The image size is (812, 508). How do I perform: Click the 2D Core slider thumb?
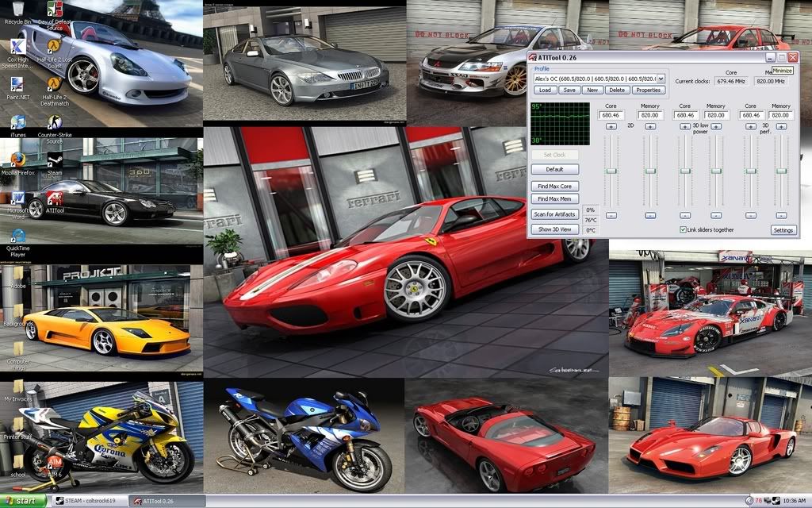[611, 171]
